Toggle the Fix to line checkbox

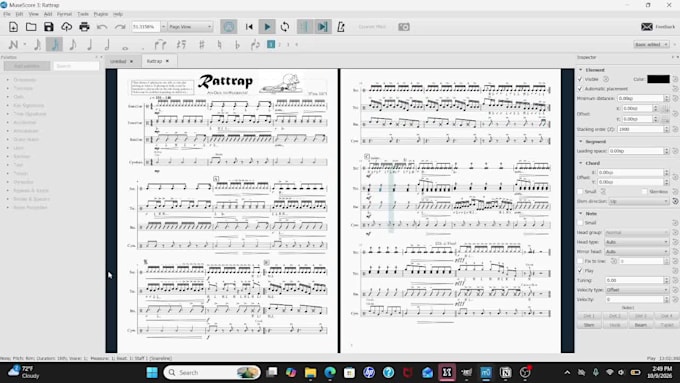click(580, 261)
